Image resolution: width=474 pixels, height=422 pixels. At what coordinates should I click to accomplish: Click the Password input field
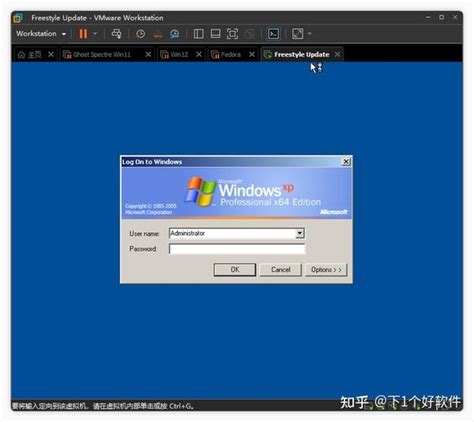(x=237, y=249)
